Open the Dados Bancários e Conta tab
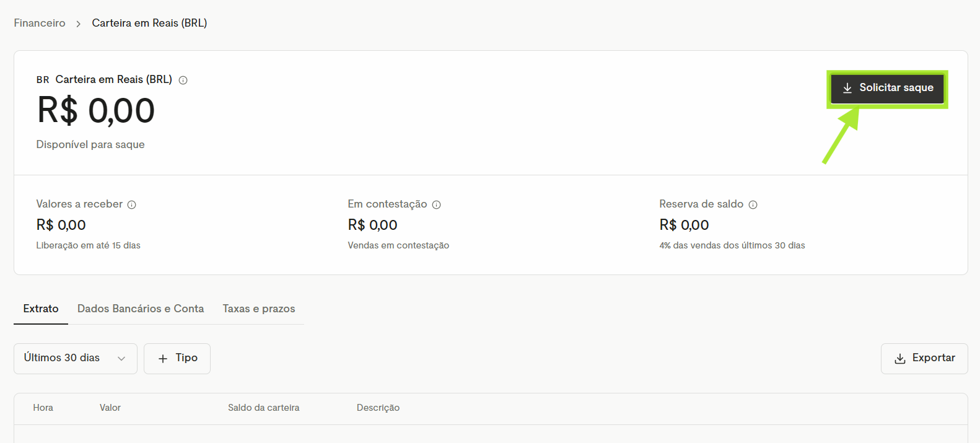Image resolution: width=980 pixels, height=443 pixels. 141,309
